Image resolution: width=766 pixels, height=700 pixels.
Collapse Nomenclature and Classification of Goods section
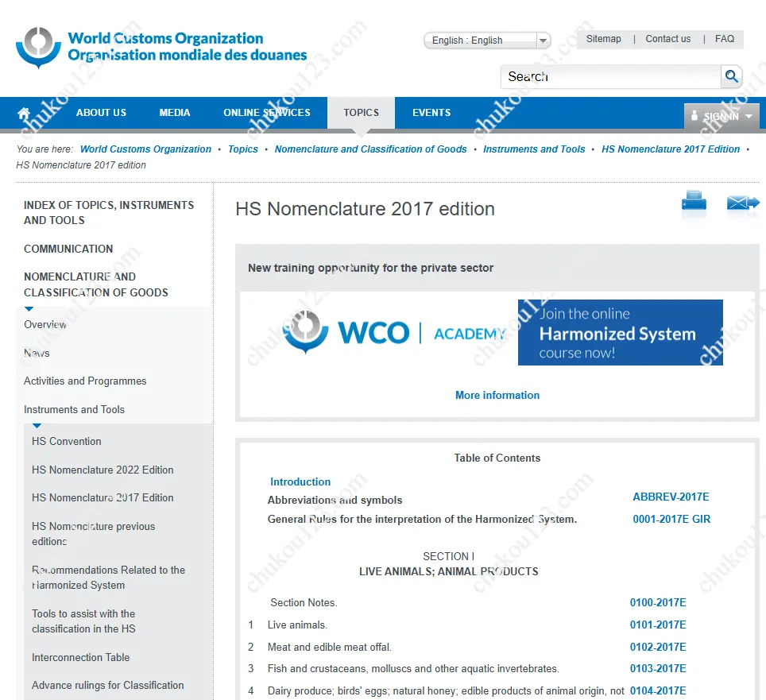point(29,309)
